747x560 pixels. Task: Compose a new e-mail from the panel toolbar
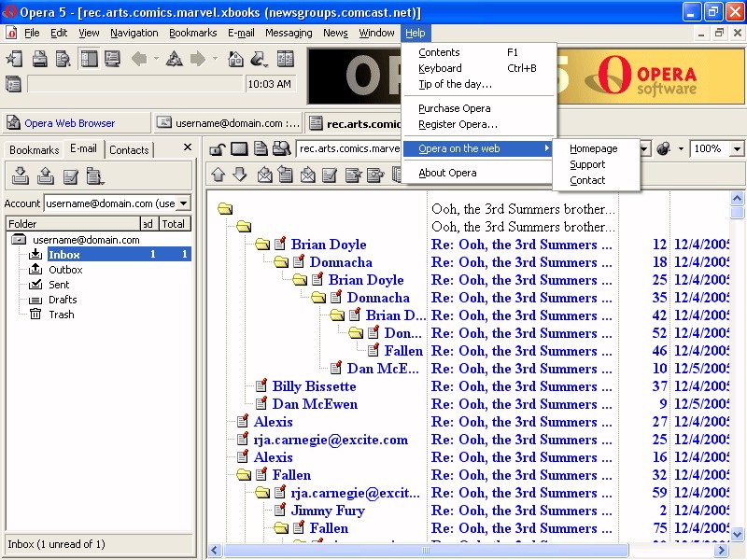tap(70, 175)
